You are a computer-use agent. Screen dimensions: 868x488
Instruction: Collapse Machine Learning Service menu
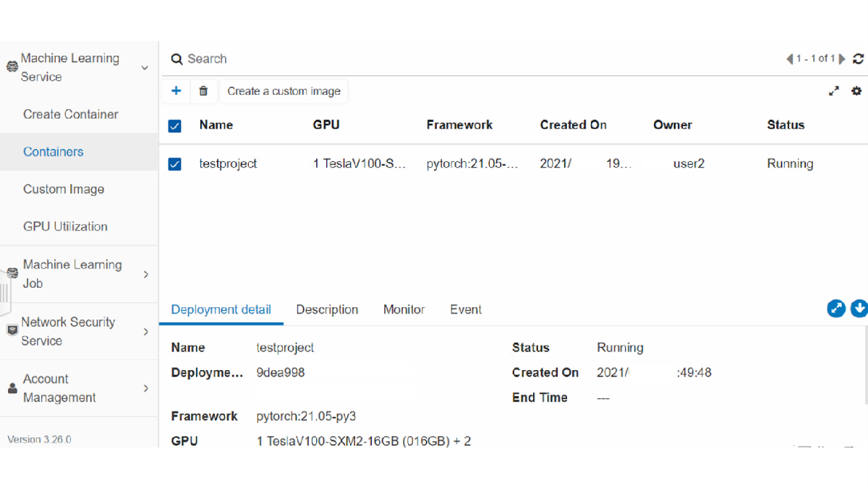[145, 68]
